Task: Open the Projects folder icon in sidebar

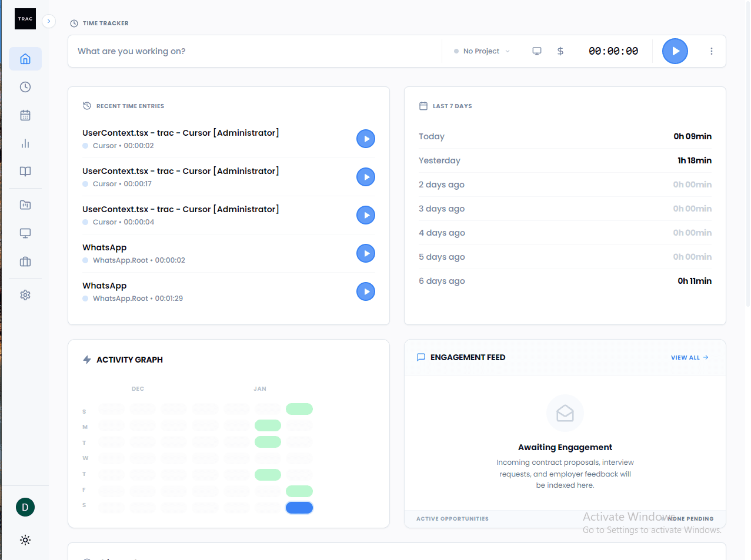Action: click(x=25, y=204)
